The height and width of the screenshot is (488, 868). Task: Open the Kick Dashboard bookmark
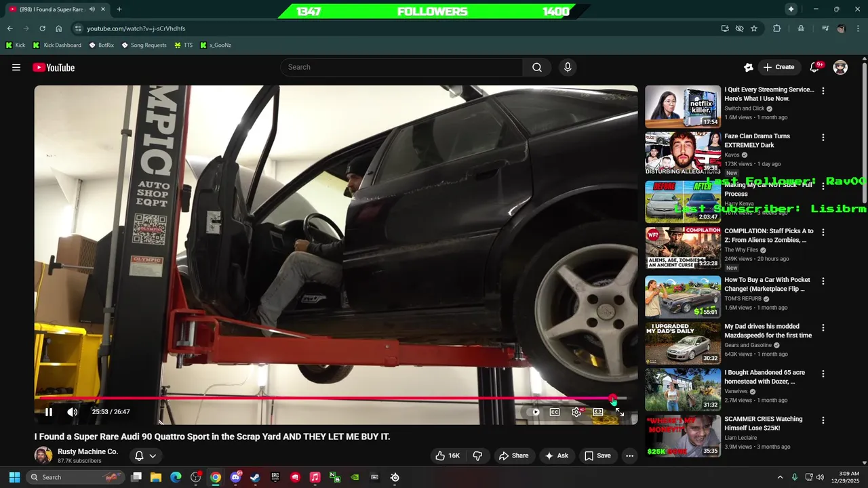point(56,45)
